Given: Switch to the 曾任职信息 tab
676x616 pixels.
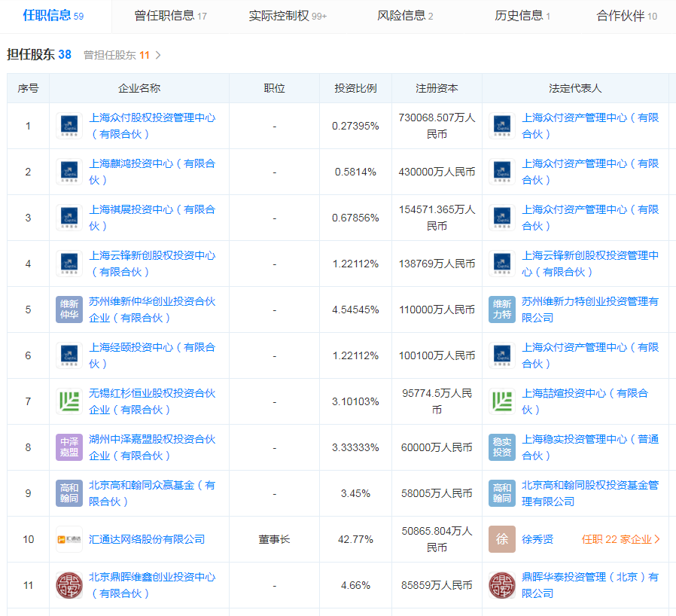Looking at the screenshot, I should 170,16.
